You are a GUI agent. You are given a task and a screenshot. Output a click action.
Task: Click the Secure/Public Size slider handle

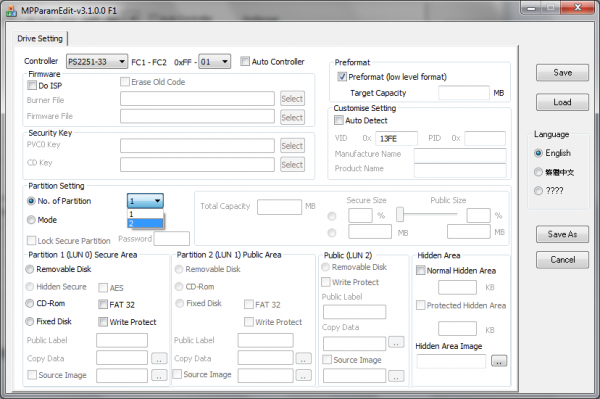(399, 214)
